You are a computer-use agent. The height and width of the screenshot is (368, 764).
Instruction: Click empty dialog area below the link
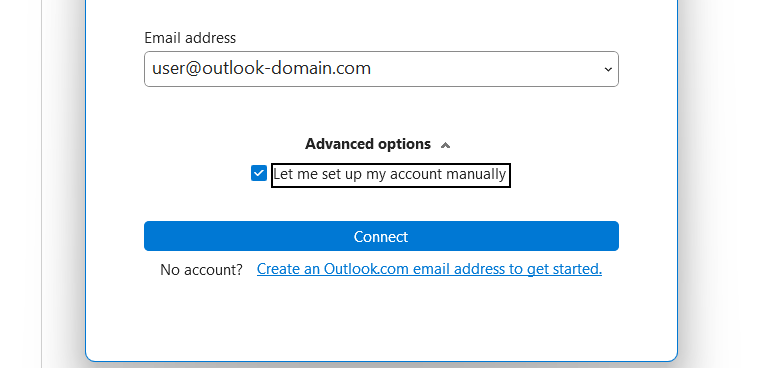[381, 319]
